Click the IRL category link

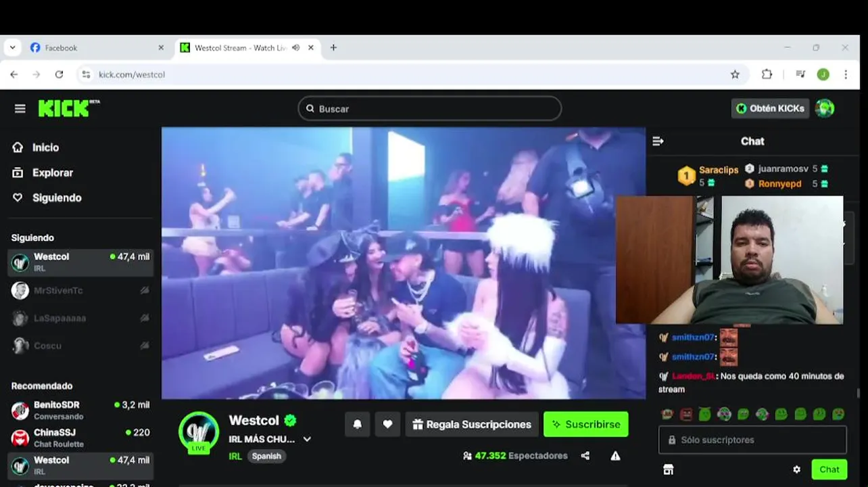pos(235,456)
